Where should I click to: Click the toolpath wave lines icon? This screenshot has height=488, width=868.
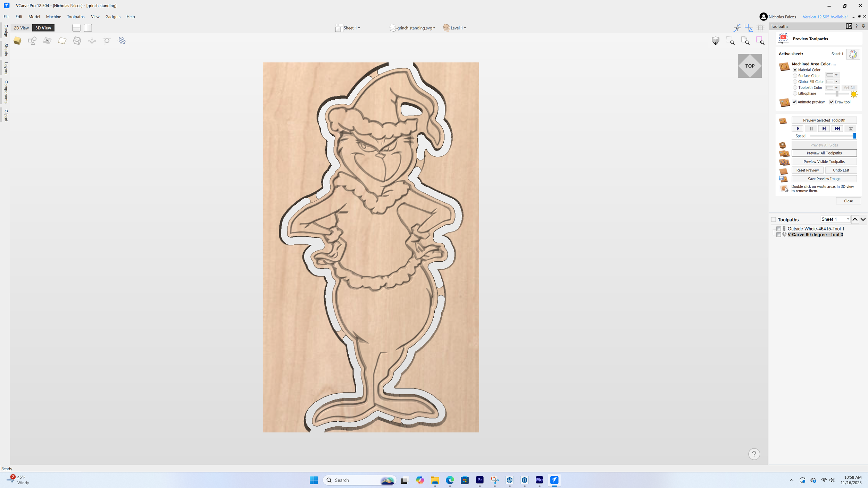pos(122,41)
